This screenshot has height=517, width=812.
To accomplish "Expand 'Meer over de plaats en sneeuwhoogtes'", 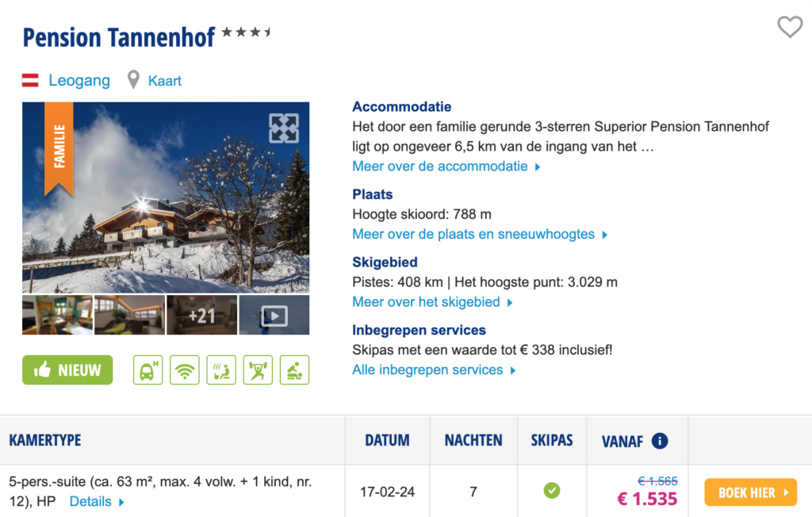I will pyautogui.click(x=480, y=234).
